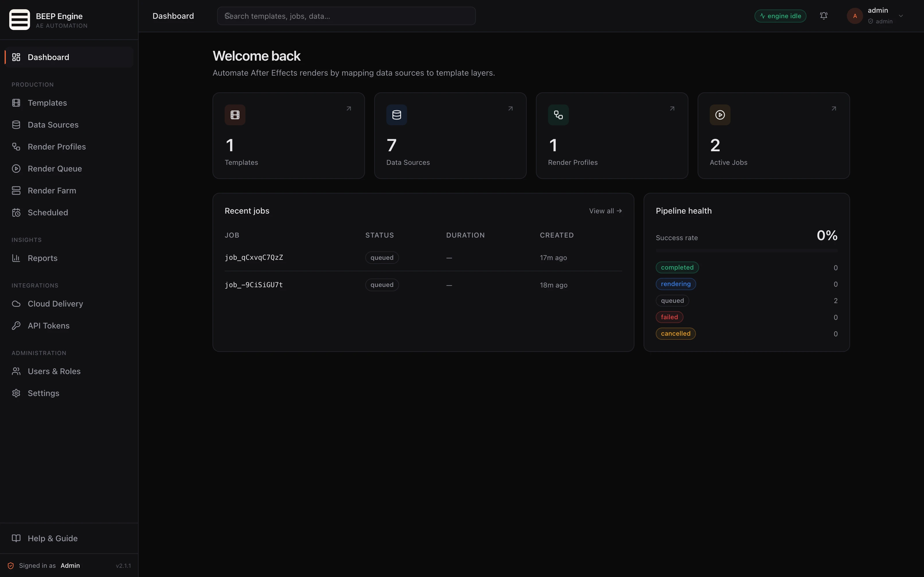Viewport: 924px width, 577px height.
Task: Click the "0%" success rate value
Action: [827, 235]
